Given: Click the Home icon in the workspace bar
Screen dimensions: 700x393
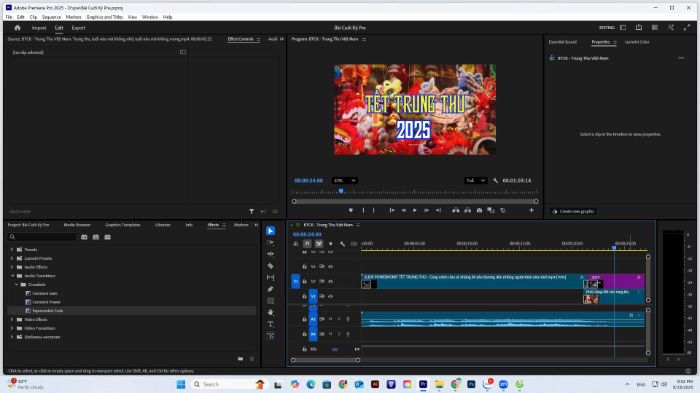Looking at the screenshot, I should click(x=17, y=28).
